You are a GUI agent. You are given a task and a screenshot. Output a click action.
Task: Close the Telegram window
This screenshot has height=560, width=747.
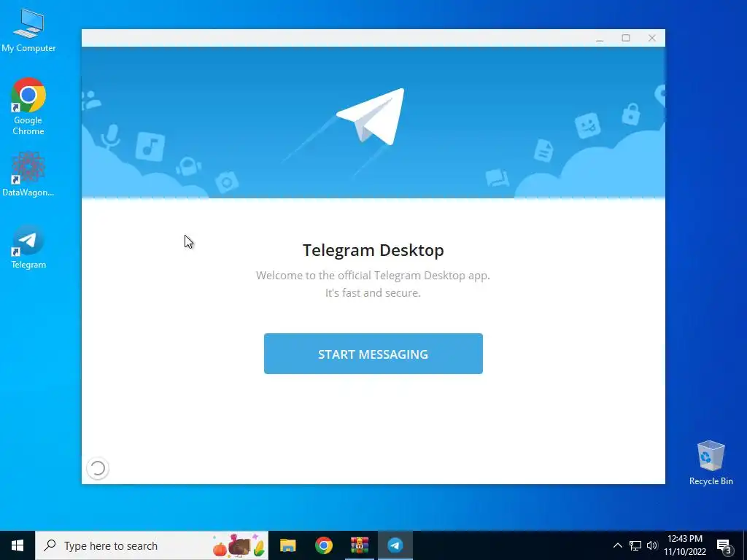[x=652, y=38]
